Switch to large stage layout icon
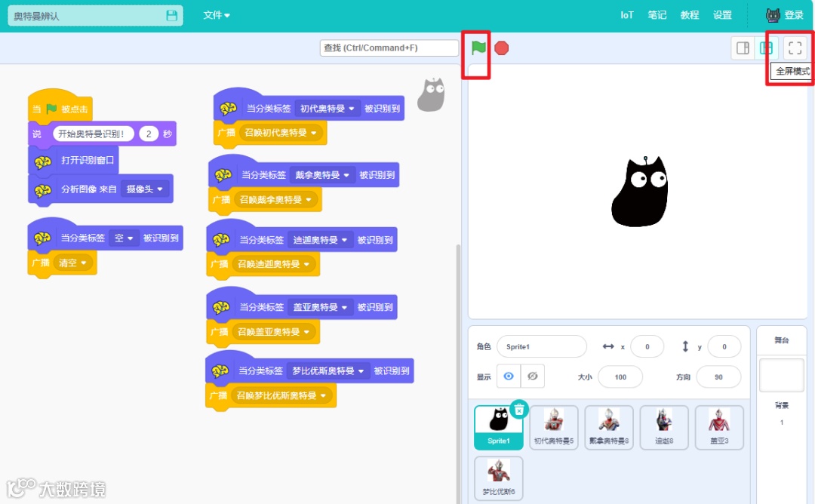 766,48
